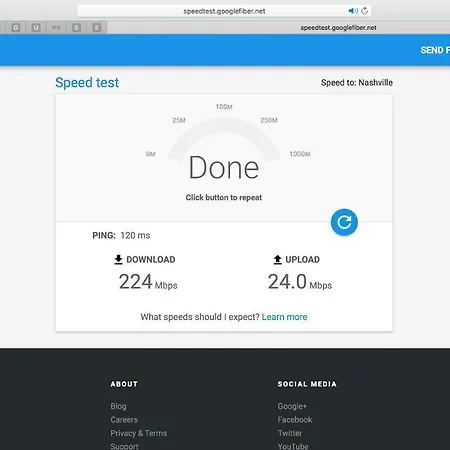Open Privacy & Terms footer link

click(x=139, y=433)
